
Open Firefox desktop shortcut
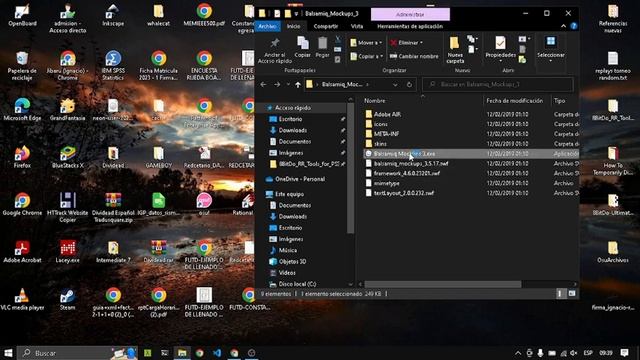(22, 157)
